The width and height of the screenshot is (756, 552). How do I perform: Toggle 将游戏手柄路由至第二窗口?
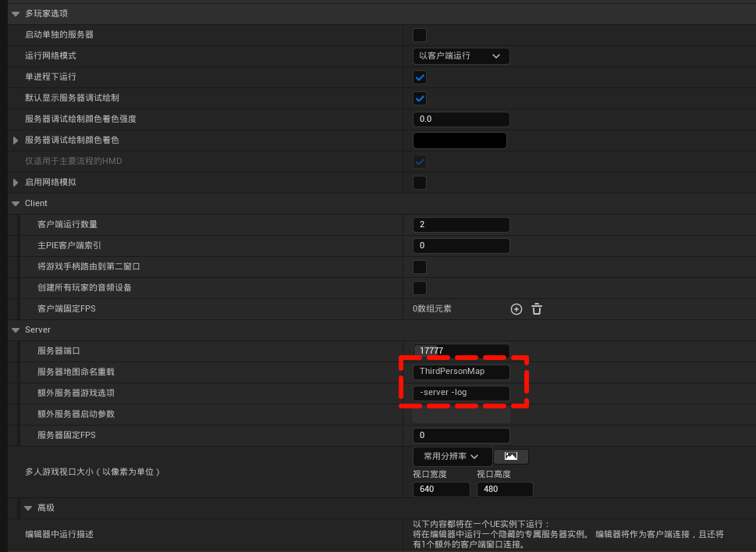419,266
